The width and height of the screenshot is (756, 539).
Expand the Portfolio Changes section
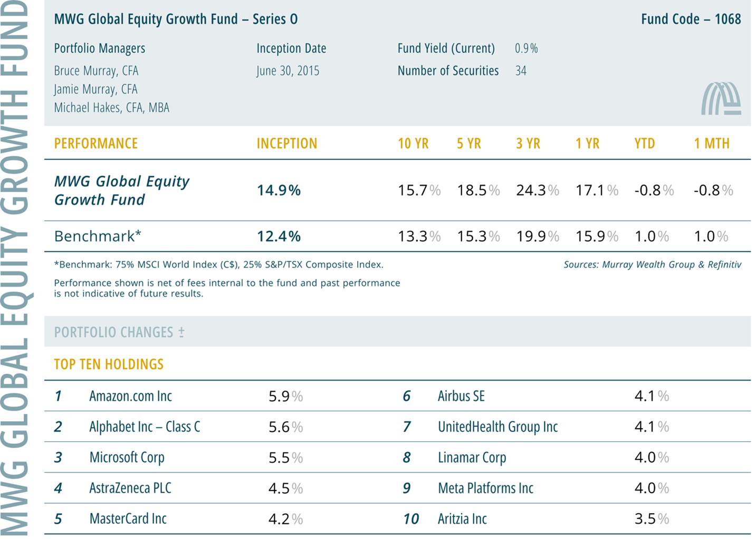[119, 332]
